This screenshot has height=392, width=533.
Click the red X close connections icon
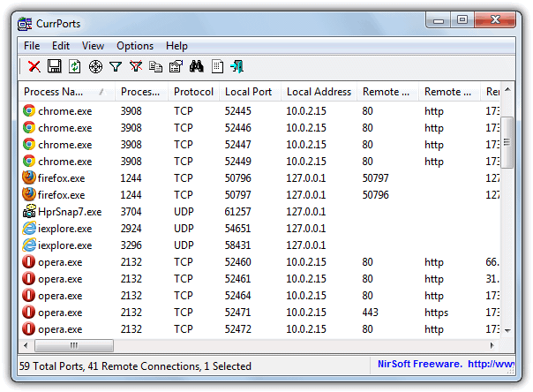click(34, 66)
